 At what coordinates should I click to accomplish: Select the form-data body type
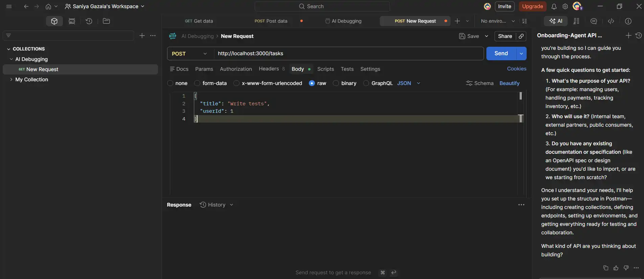tap(197, 83)
